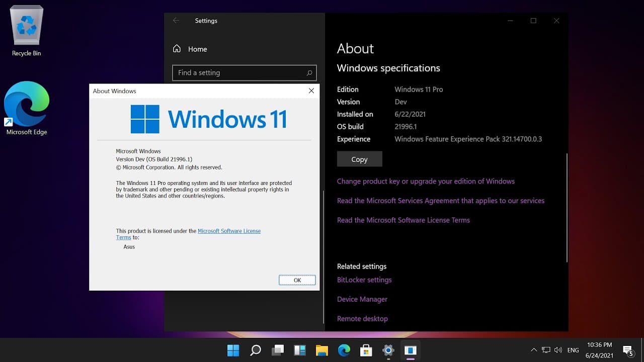Click OK in the About Windows dialog
The image size is (644, 362).
[x=297, y=280]
